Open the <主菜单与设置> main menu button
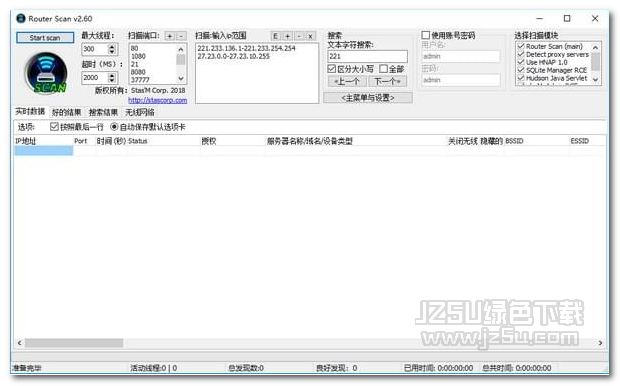The width and height of the screenshot is (620, 386). coord(368,98)
